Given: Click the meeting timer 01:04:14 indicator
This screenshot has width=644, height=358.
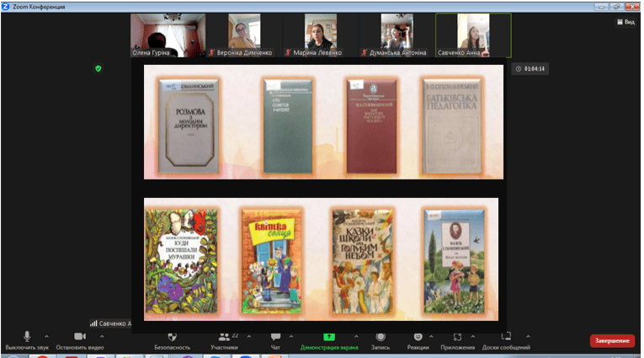Looking at the screenshot, I should 530,69.
